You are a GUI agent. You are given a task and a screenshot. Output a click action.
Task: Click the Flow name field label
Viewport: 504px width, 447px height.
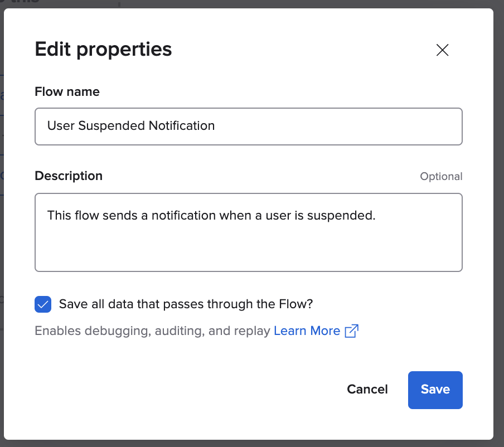[67, 92]
